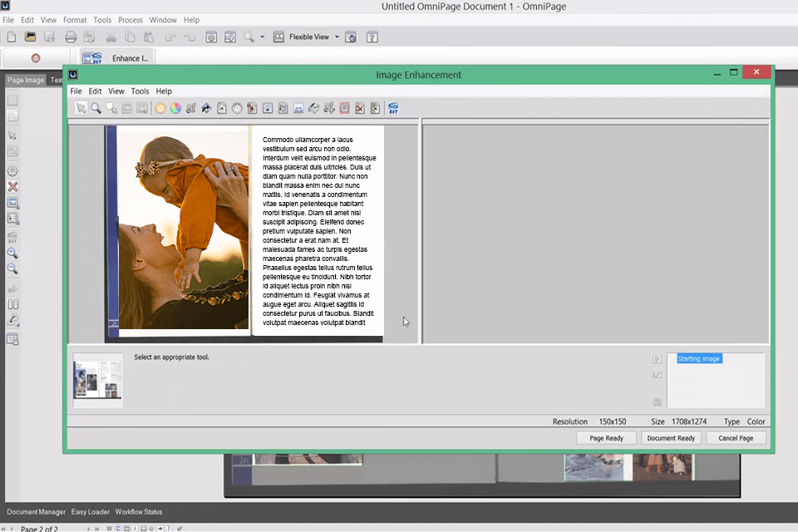Switch to the Page Image tab
The height and width of the screenshot is (532, 798).
(26, 80)
